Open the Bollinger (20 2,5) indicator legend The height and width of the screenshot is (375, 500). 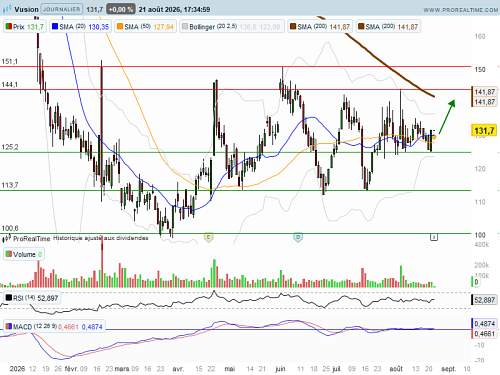pyautogui.click(x=232, y=27)
